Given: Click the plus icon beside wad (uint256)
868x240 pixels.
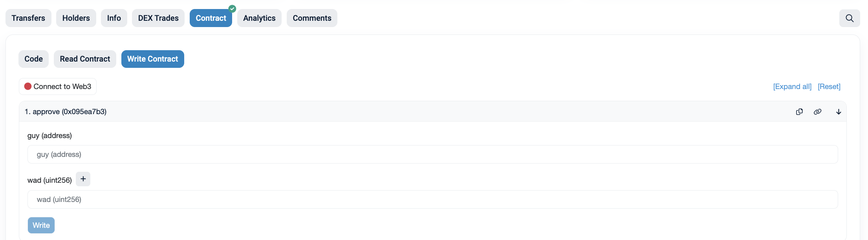Looking at the screenshot, I should (83, 179).
